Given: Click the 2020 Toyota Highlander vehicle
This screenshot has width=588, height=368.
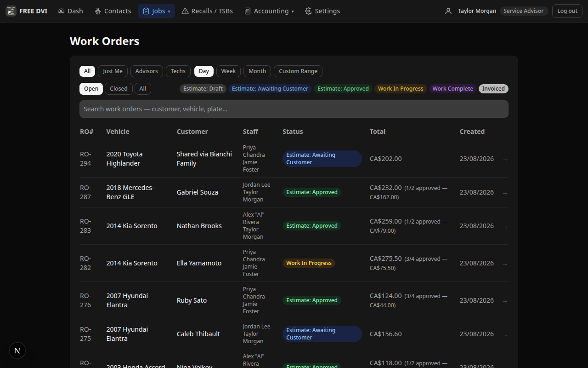Looking at the screenshot, I should click(124, 159).
